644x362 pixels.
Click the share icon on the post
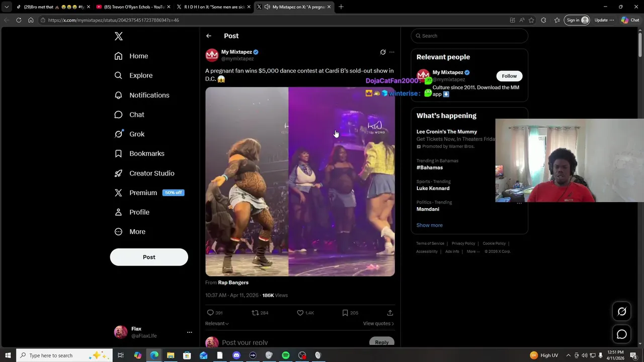click(x=390, y=313)
